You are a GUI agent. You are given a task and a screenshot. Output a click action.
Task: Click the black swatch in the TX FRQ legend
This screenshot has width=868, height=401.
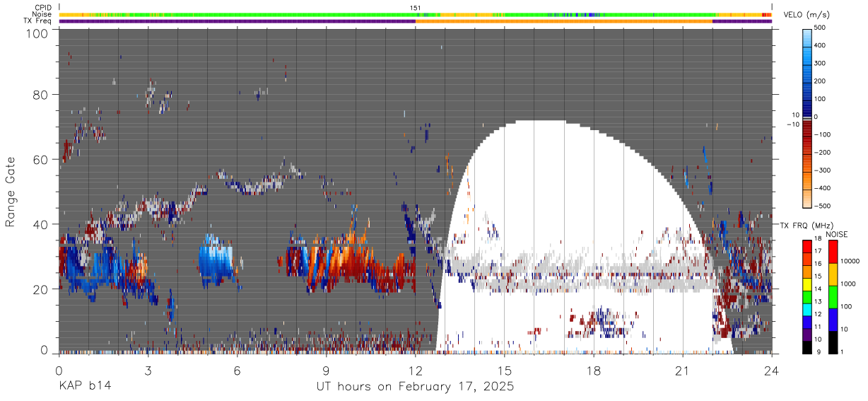pos(807,347)
